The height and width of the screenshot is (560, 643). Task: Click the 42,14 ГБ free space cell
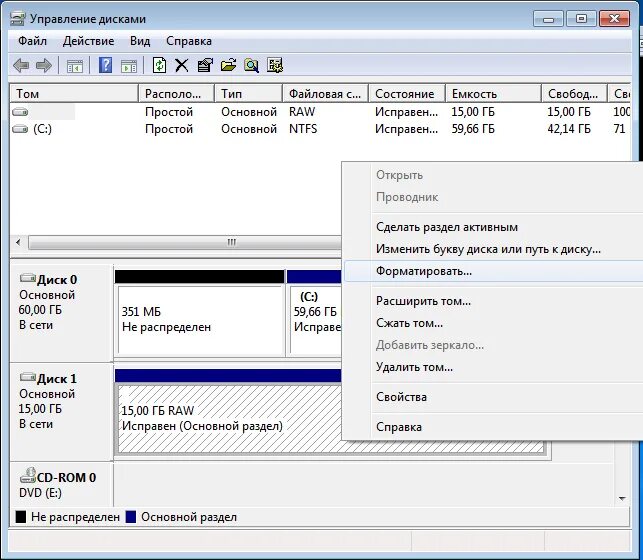(x=569, y=129)
